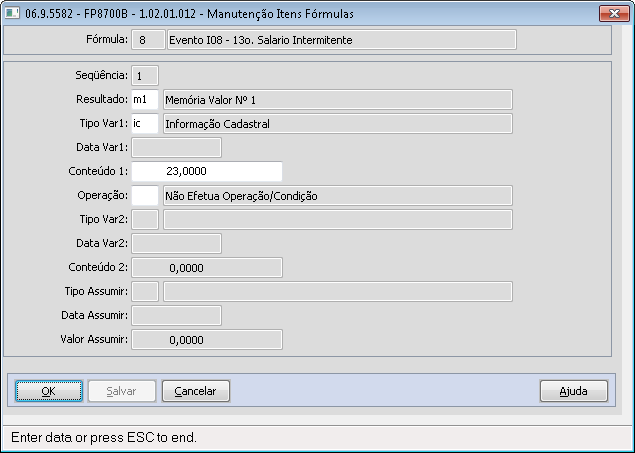Click the Cancelar button
The width and height of the screenshot is (635, 453).
[x=196, y=391]
